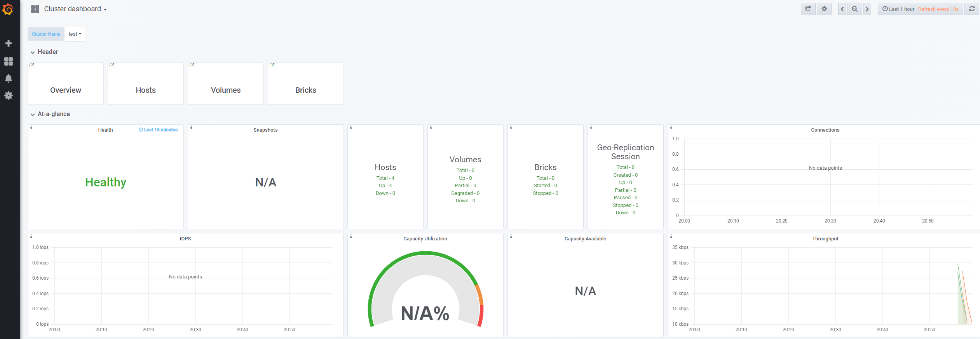Image resolution: width=980 pixels, height=339 pixels.
Task: Click the external link icon on Volumes panel
Action: (x=192, y=65)
